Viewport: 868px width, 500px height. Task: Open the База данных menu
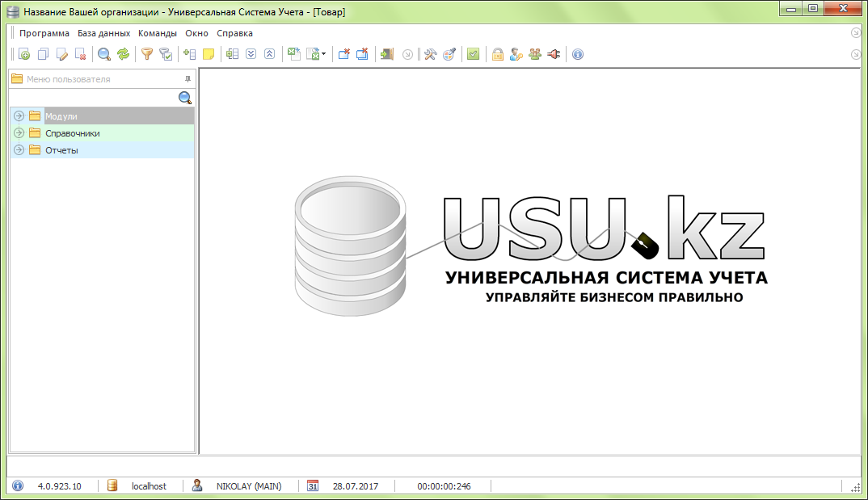click(104, 33)
